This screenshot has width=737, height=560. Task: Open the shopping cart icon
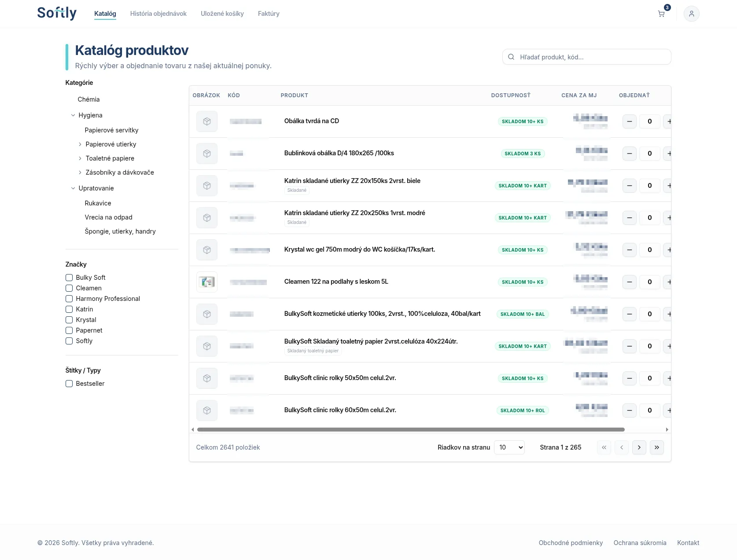pos(661,14)
